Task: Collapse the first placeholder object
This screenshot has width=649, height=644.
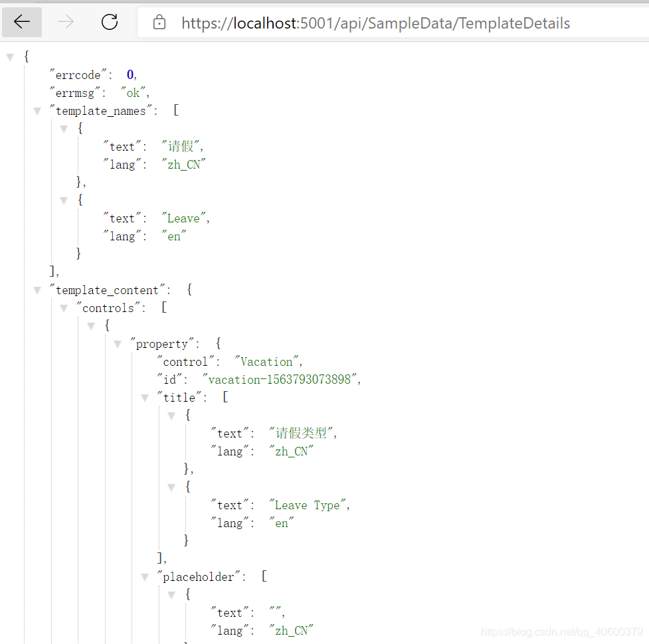Action: [171, 595]
